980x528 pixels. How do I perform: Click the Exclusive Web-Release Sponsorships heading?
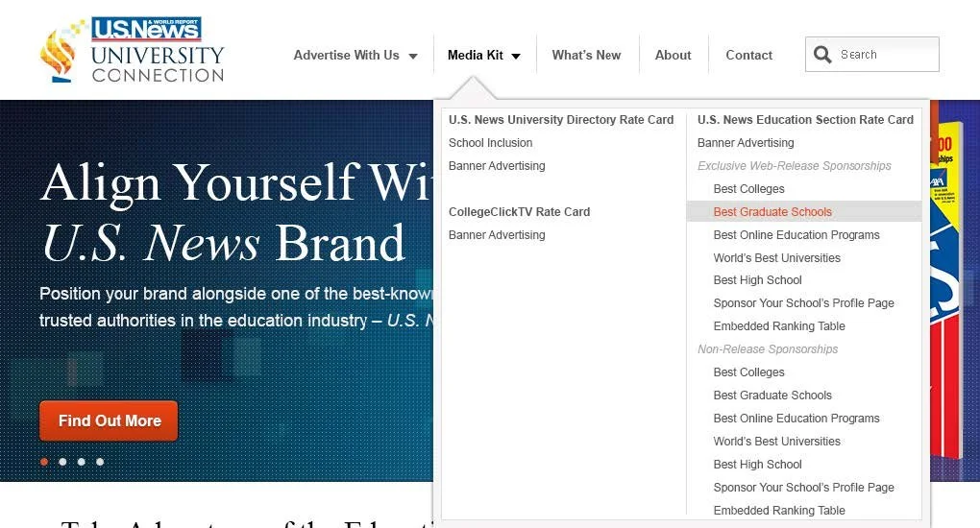click(x=795, y=165)
